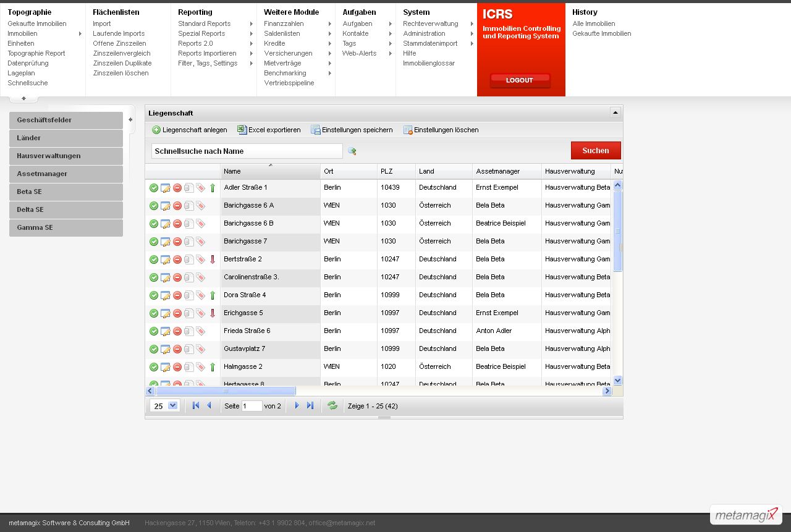791x532 pixels.
Task: Click copy icon for Dora Straße 4
Action: [x=188, y=295]
